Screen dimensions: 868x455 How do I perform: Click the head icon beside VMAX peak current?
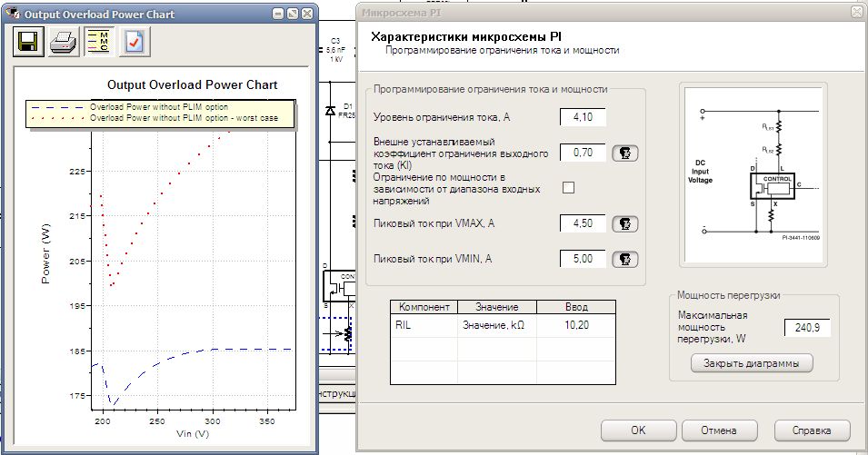pyautogui.click(x=624, y=223)
